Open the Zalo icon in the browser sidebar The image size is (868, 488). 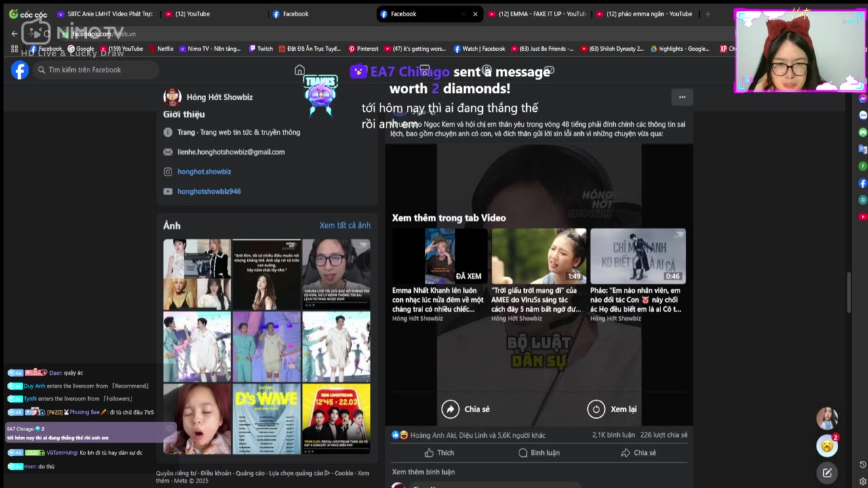coord(863,115)
